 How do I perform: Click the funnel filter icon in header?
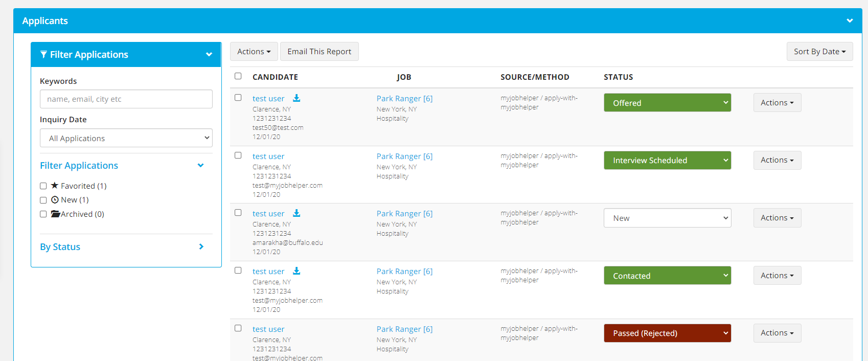pos(43,55)
